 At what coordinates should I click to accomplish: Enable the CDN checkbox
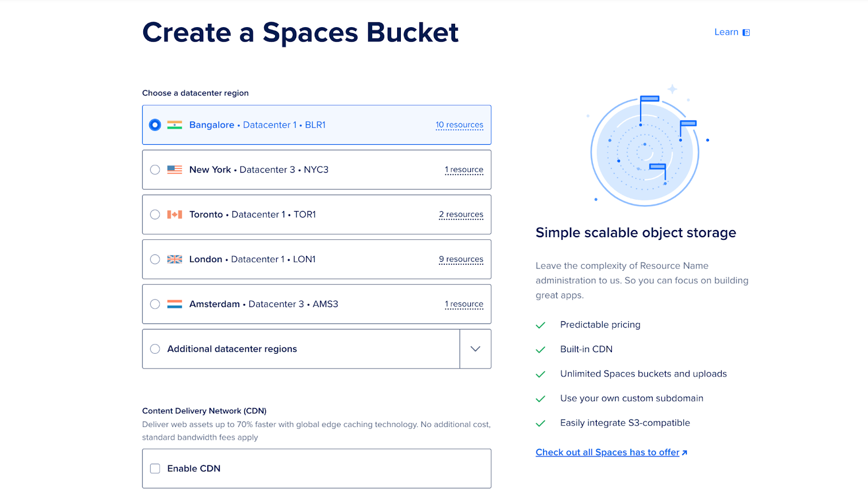pyautogui.click(x=155, y=469)
